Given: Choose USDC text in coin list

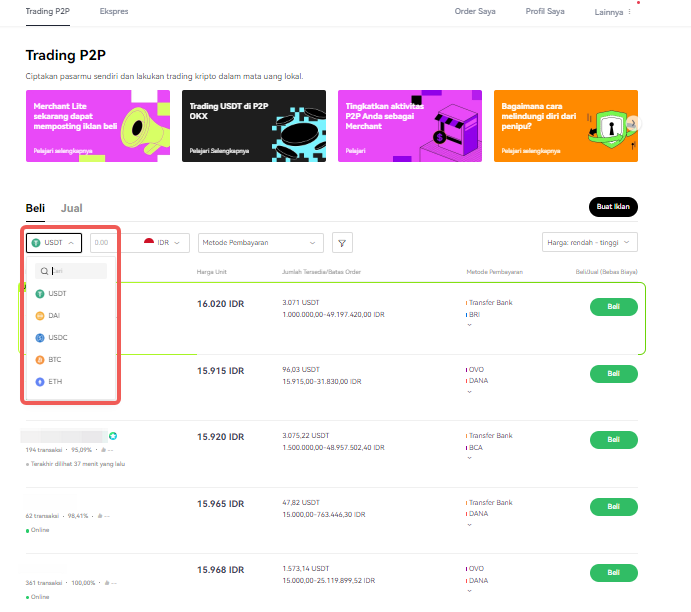Looking at the screenshot, I should 58,338.
